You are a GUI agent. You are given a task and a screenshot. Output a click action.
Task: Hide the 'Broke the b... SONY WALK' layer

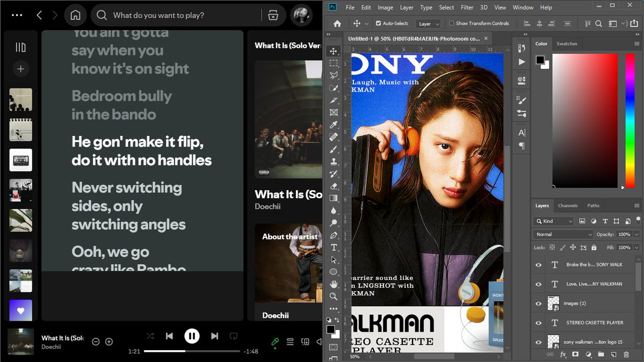point(538,265)
